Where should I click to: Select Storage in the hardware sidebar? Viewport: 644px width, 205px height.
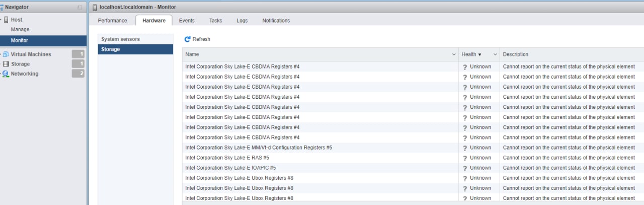(135, 49)
